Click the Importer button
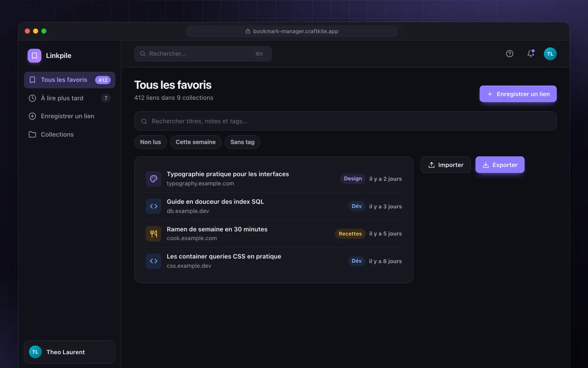Image resolution: width=588 pixels, height=368 pixels. [x=446, y=165]
